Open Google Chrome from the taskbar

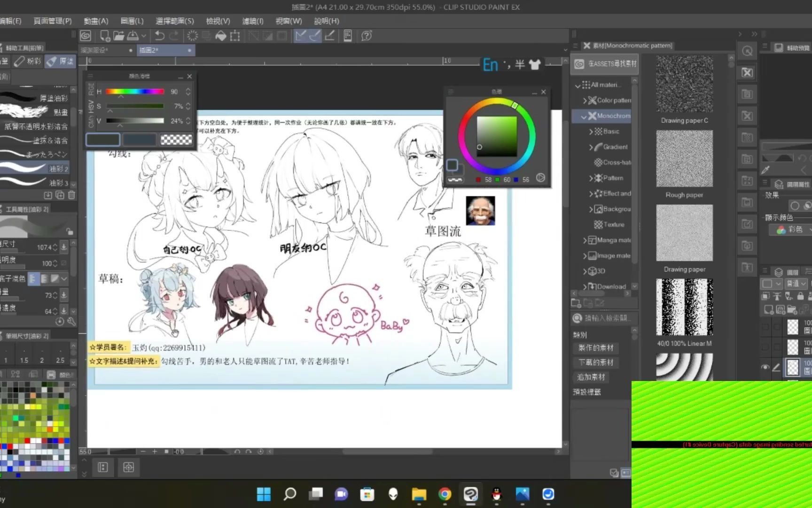point(445,494)
